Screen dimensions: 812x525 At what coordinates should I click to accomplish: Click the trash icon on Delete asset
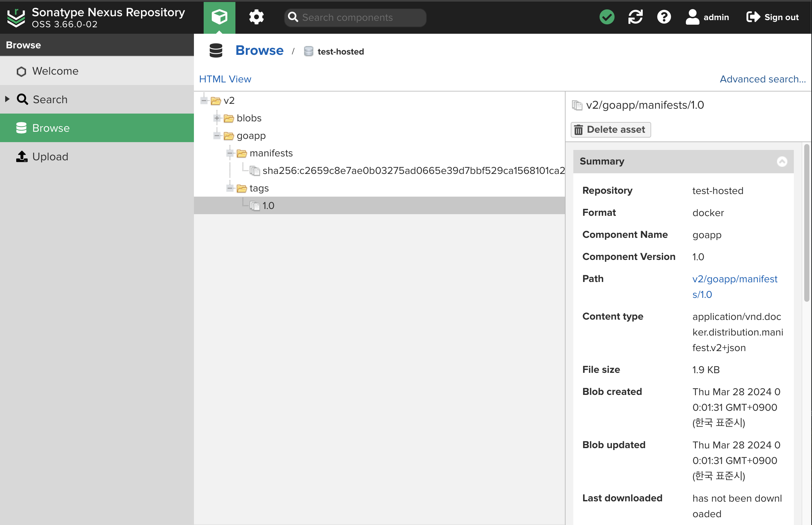[x=578, y=130]
